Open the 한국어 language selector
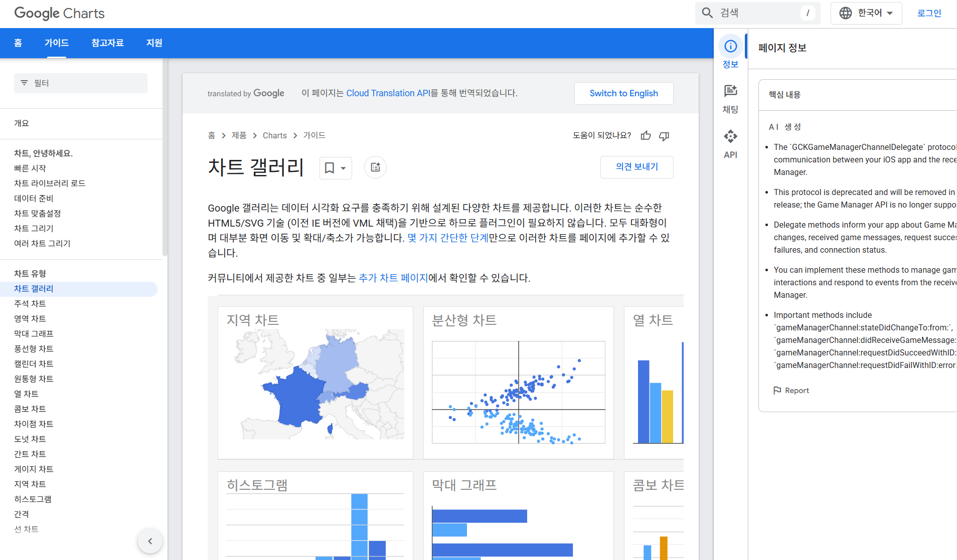The height and width of the screenshot is (560, 957). coord(866,13)
